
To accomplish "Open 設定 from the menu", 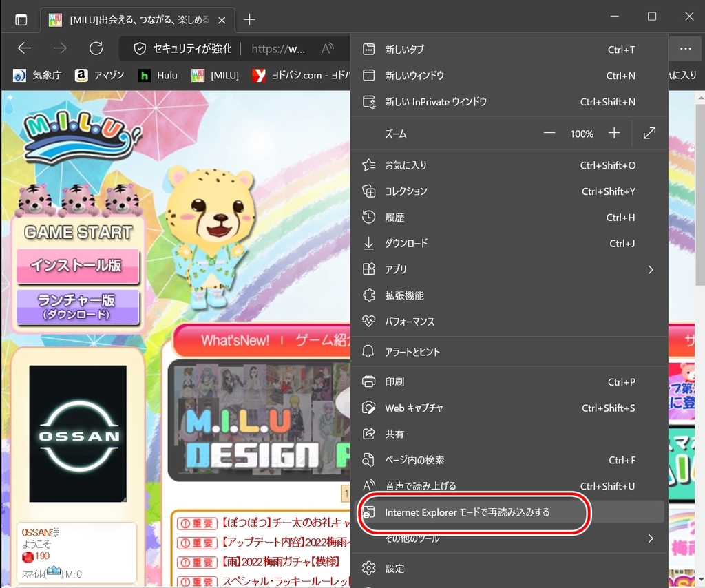I will click(394, 569).
